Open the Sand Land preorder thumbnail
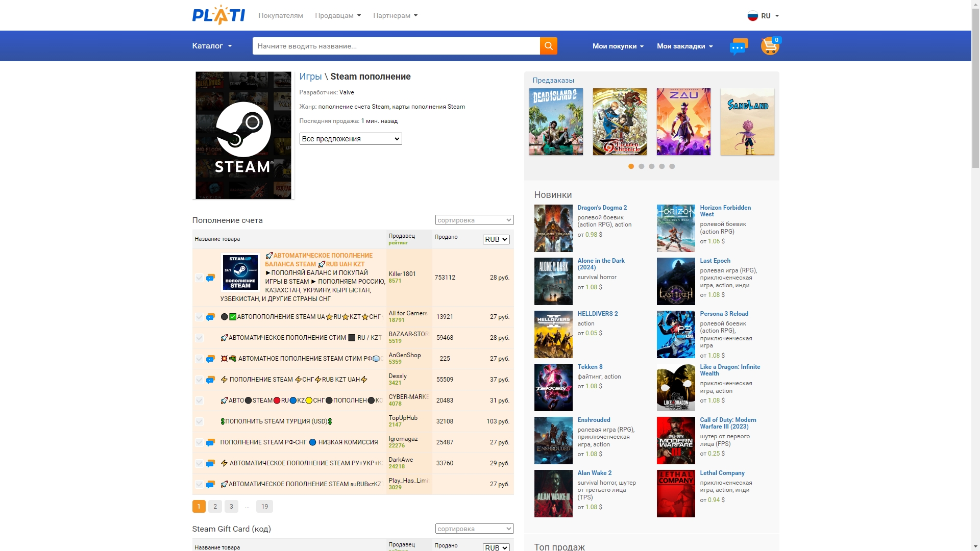Screen dimensions: 980x551 747,121
